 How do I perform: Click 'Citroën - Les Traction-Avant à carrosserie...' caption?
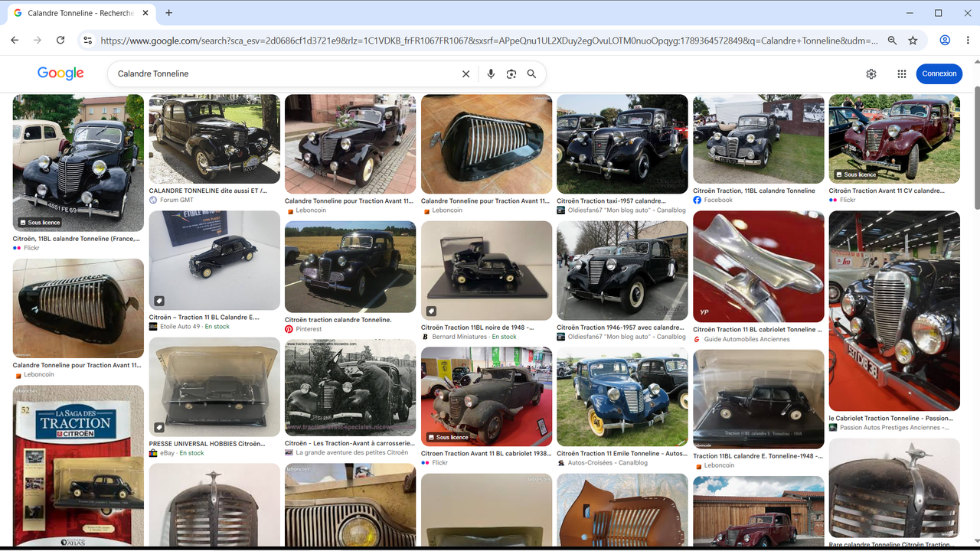point(350,443)
